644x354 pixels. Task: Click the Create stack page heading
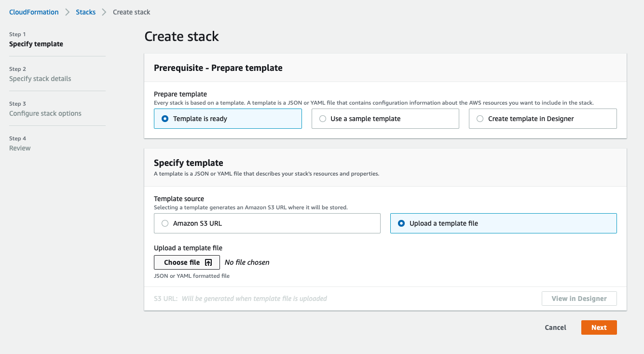(x=181, y=36)
